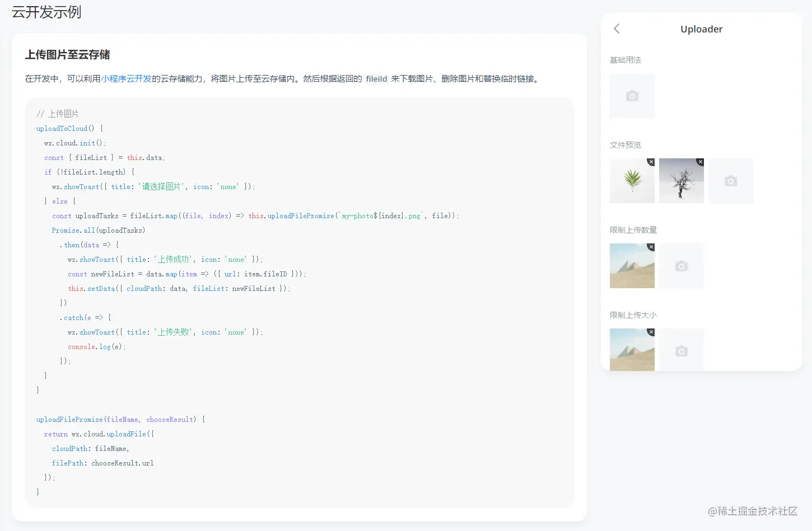The image size is (812, 531).
Task: Click the '.catch(e => {' code line
Action: tap(86, 317)
